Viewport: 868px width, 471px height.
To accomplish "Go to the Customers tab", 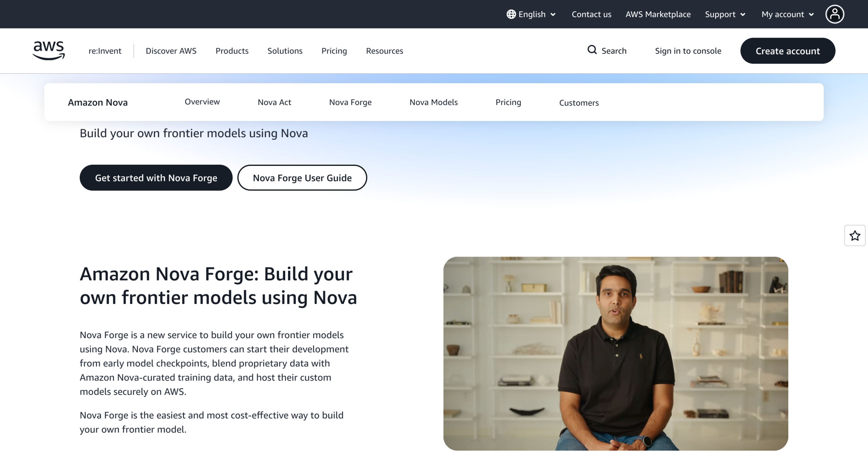I will [579, 103].
